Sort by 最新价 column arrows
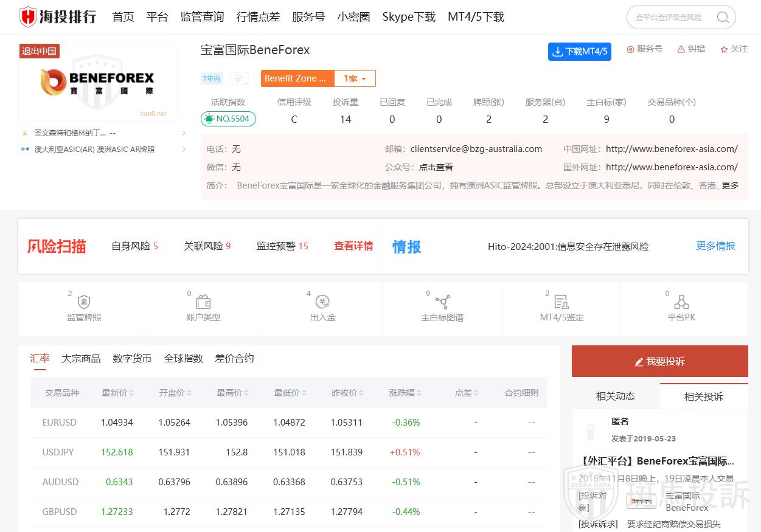 point(131,393)
